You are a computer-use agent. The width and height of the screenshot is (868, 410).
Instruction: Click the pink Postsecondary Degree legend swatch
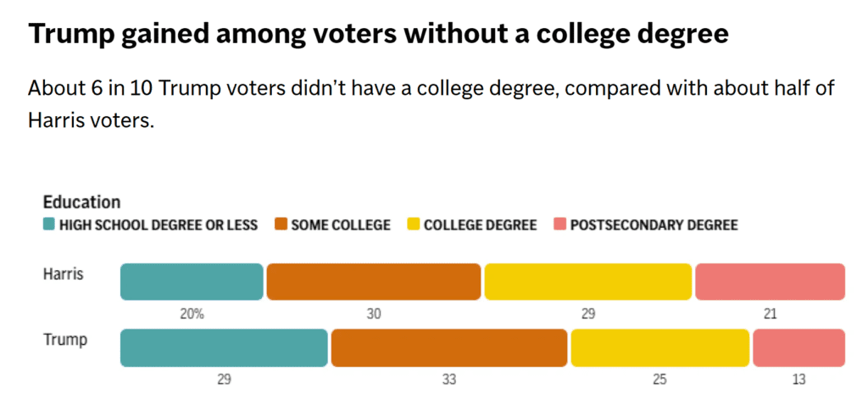click(559, 225)
